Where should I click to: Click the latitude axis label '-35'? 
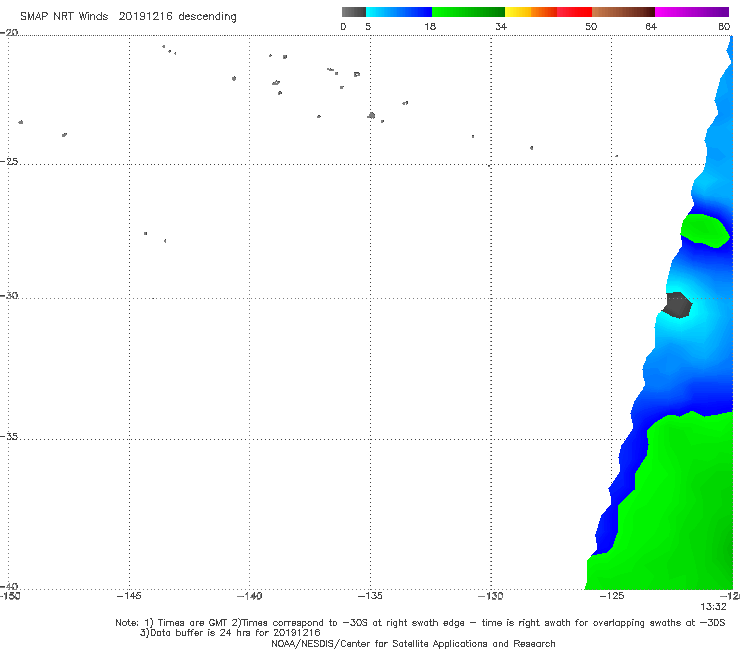point(9,437)
